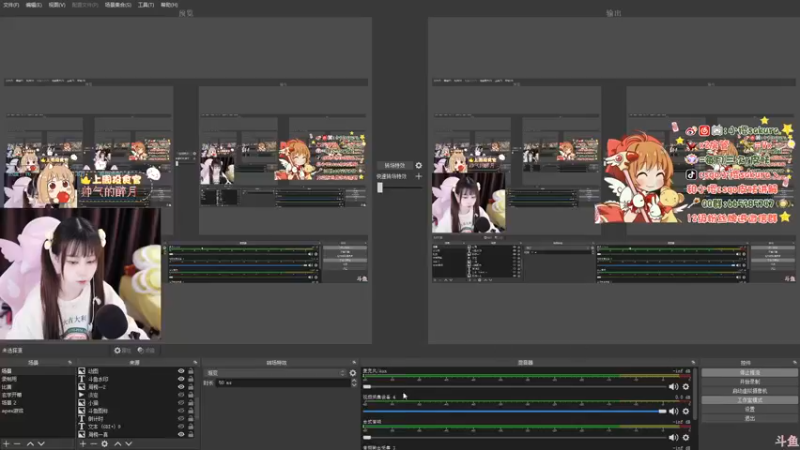
Task: Show the hidden 文本 (GDI+) 9 source
Action: pos(181,427)
